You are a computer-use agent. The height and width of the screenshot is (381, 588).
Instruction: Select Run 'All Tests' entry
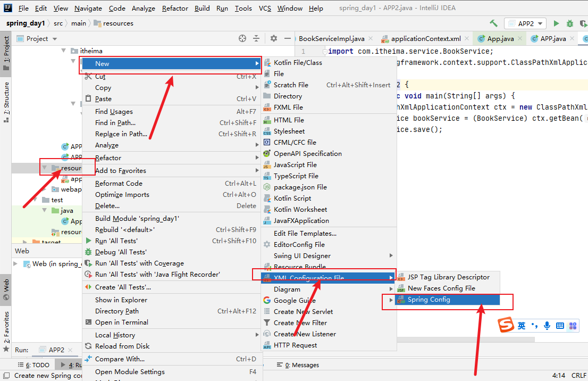point(171,241)
